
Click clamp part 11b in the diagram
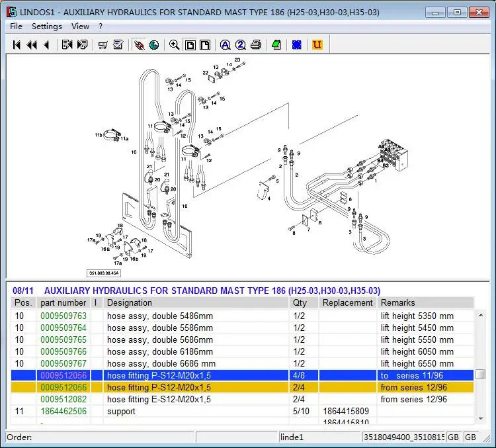coord(110,136)
